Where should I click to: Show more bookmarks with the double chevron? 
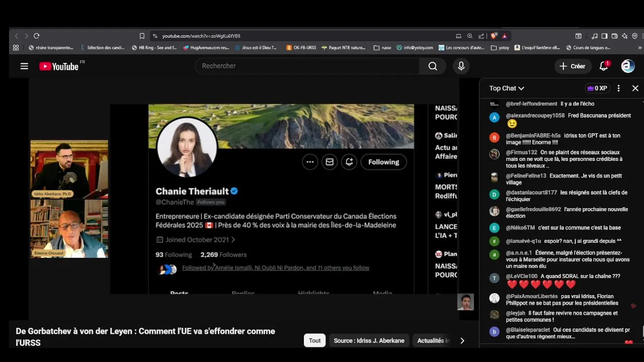pyautogui.click(x=640, y=48)
